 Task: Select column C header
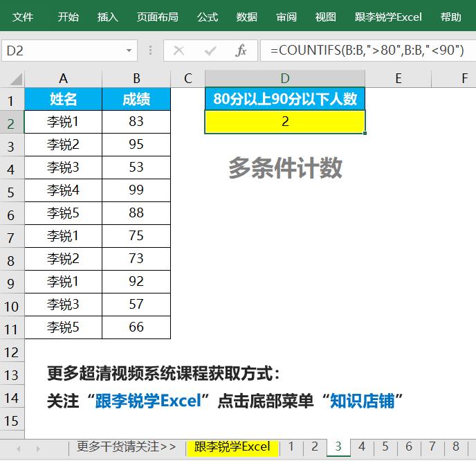point(188,79)
